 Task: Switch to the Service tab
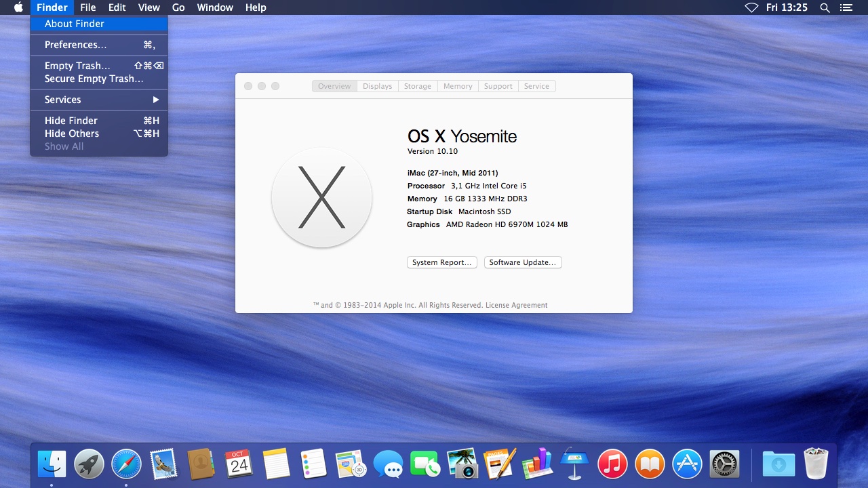click(x=536, y=86)
